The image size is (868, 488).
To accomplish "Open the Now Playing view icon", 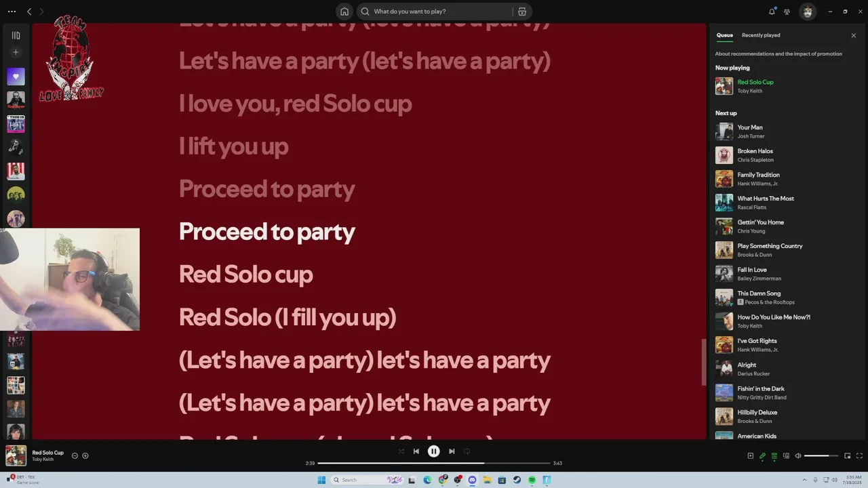I will (x=751, y=455).
